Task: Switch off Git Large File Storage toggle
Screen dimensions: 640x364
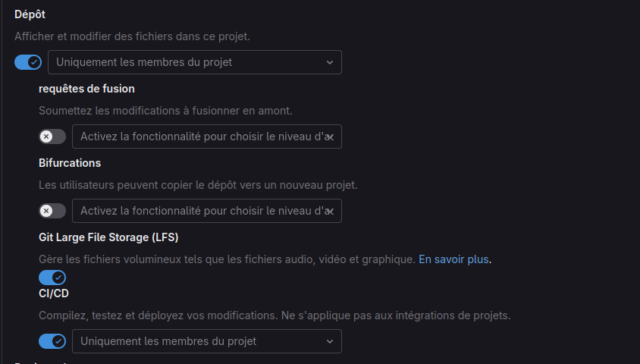Action: pyautogui.click(x=52, y=278)
